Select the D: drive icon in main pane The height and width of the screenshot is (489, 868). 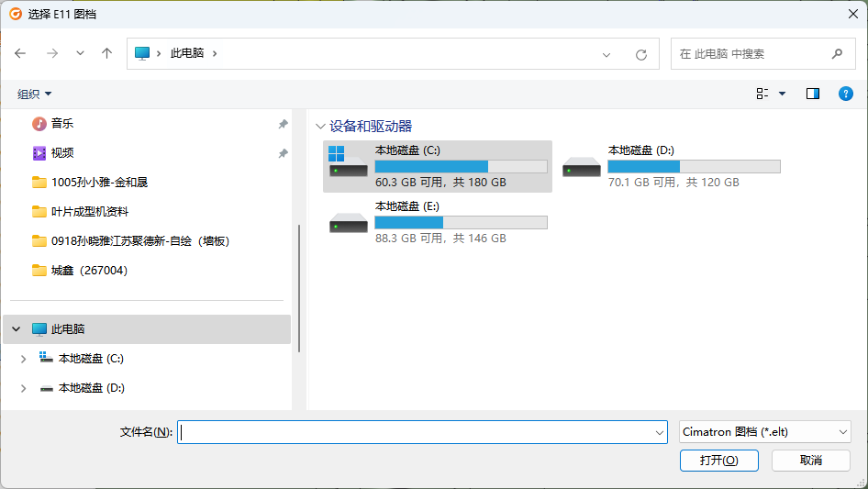click(581, 167)
